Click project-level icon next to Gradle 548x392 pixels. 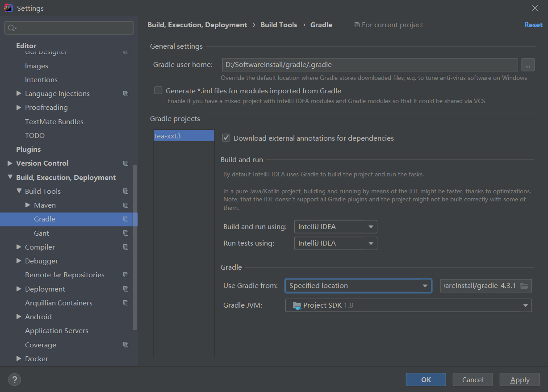pyautogui.click(x=125, y=219)
